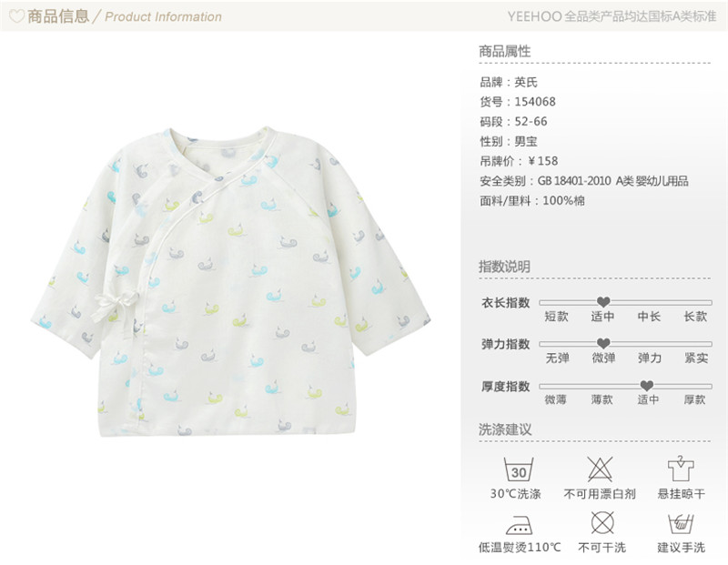This screenshot has height=565, width=728.
Task: Click the 货号 154068 item number text
Action: [x=518, y=102]
